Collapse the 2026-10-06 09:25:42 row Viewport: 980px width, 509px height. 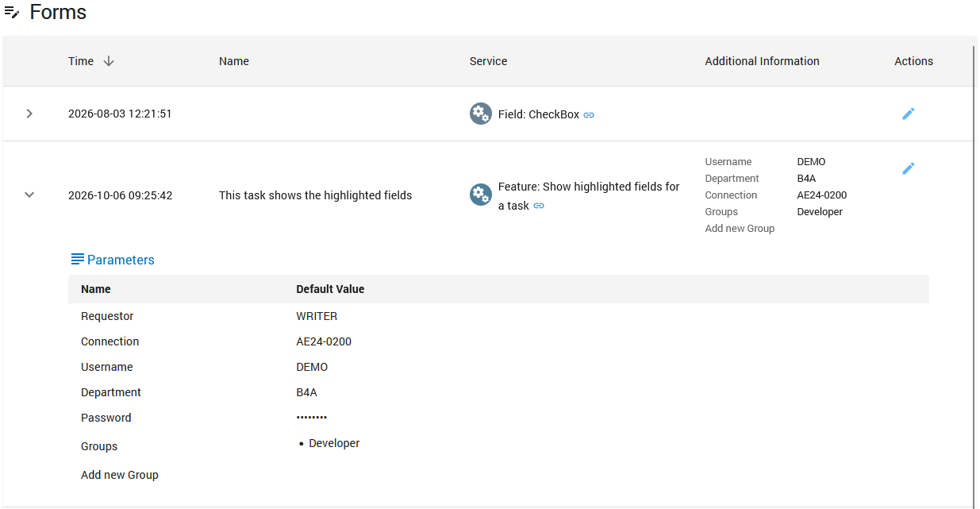[x=29, y=195]
